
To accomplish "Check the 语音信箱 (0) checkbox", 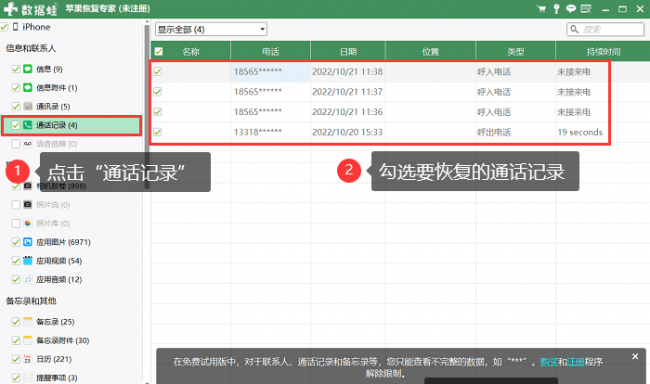I will coord(16,143).
